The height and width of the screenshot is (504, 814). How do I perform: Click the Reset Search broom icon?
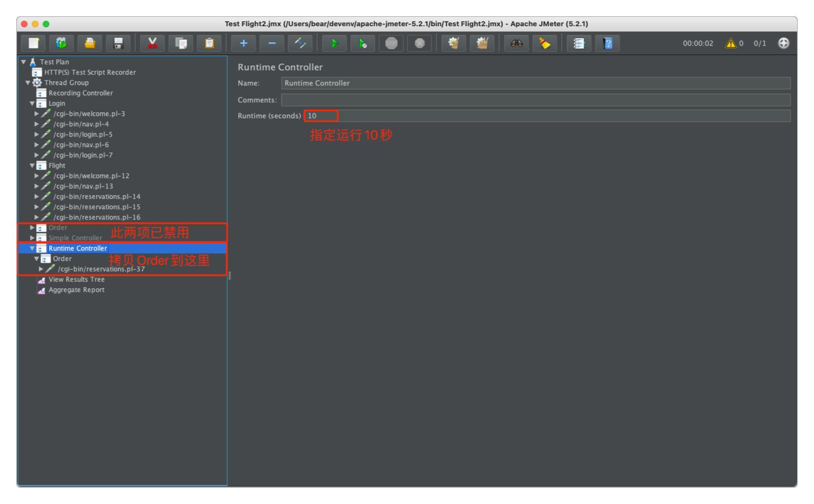(545, 43)
